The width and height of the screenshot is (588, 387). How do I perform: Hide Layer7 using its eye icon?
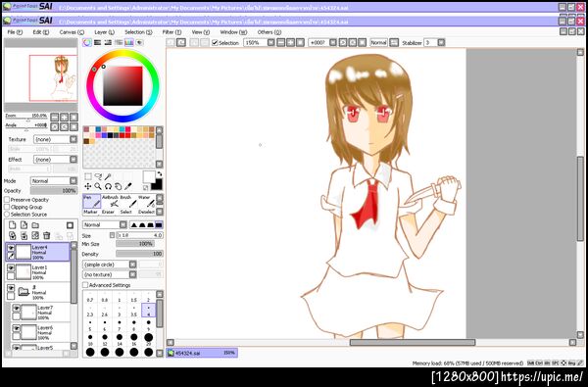coord(16,308)
